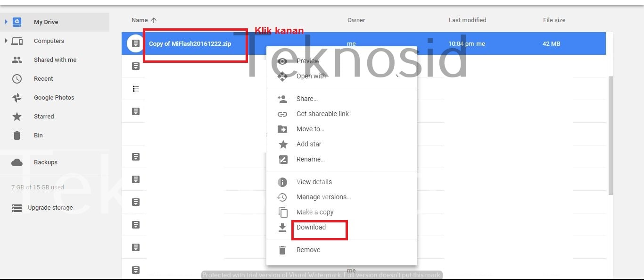The width and height of the screenshot is (644, 280).
Task: Select the file Copy of MiFlash20161222.zip
Action: pos(190,44)
